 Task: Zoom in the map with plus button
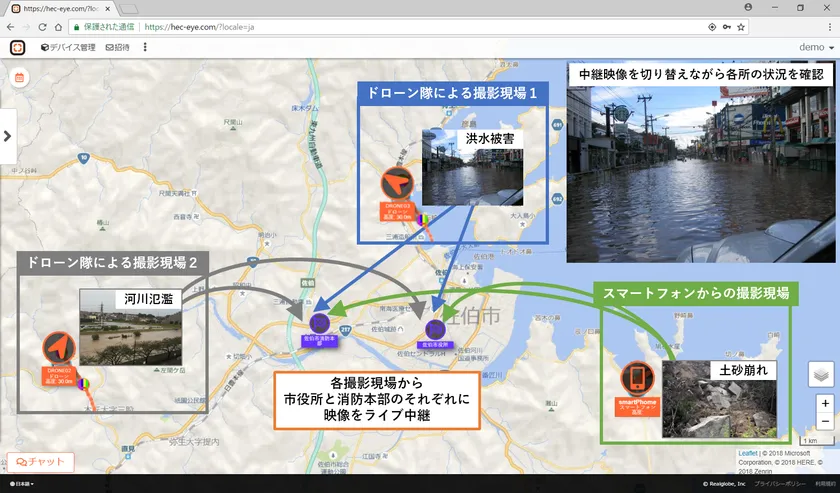click(x=824, y=403)
